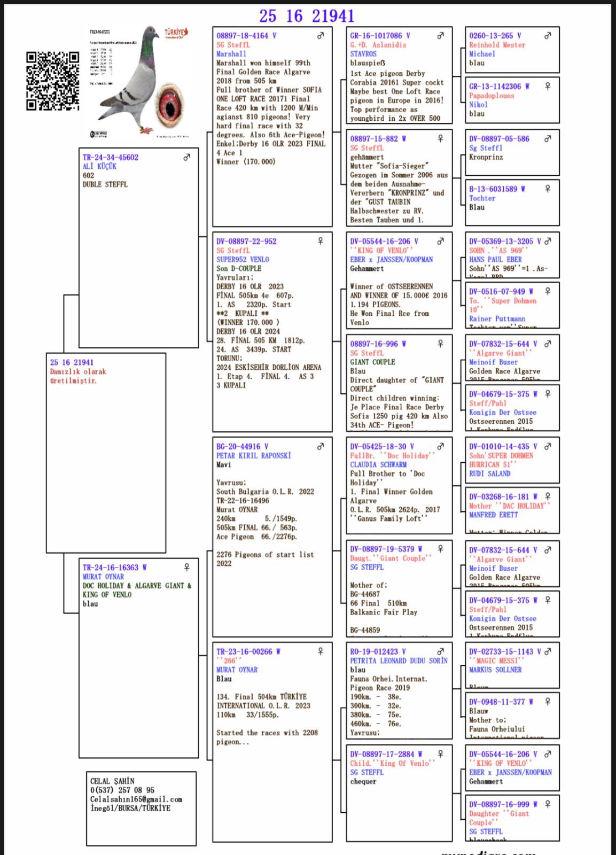Click female symbol beside TR-23-16-00266
Viewport: 616px width, 855px height.
pyautogui.click(x=320, y=651)
